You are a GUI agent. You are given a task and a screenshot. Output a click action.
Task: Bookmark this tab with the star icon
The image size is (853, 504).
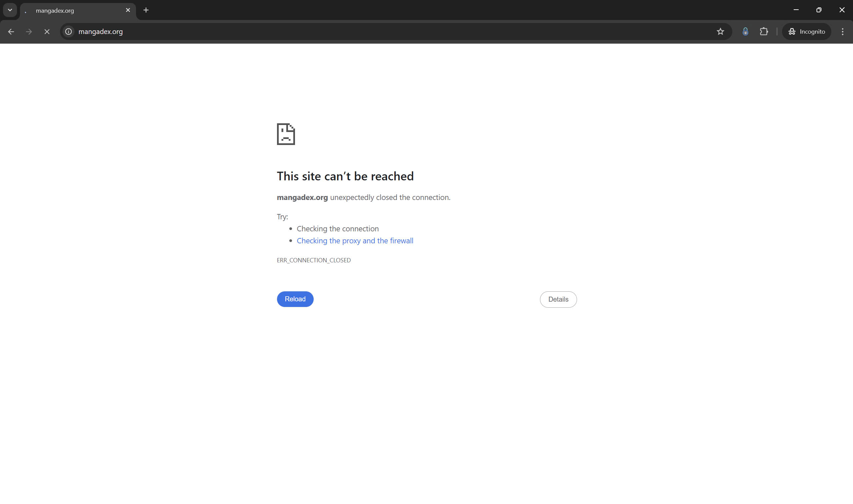click(x=720, y=32)
